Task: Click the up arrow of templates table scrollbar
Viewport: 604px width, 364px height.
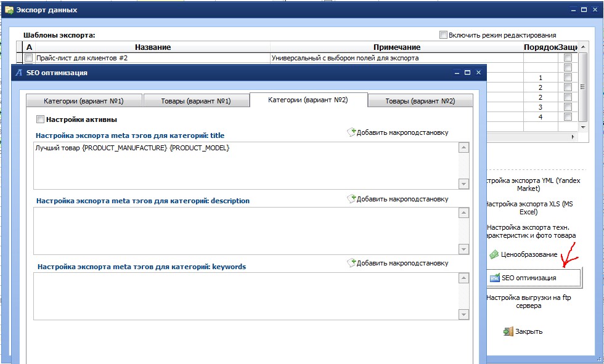Action: point(583,47)
